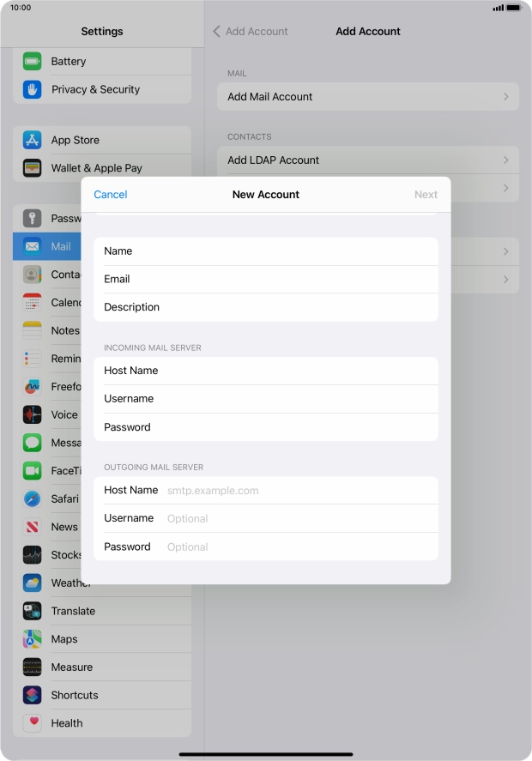
Task: Open Privacy & Security hand icon
Action: [33, 89]
